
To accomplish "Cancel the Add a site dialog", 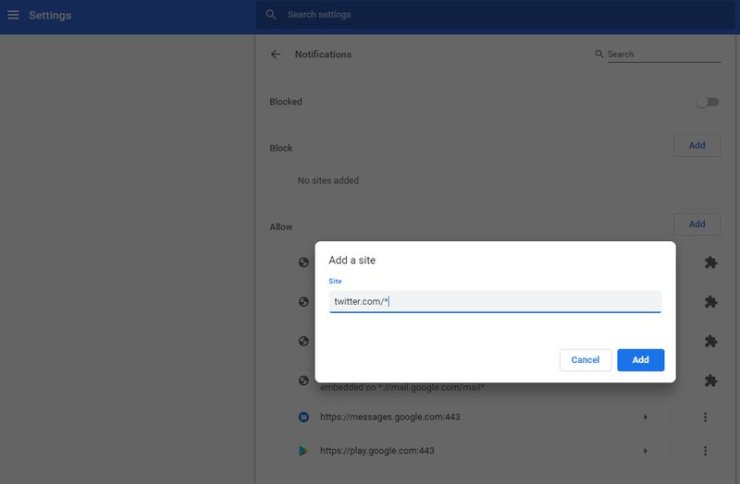I will [x=585, y=360].
